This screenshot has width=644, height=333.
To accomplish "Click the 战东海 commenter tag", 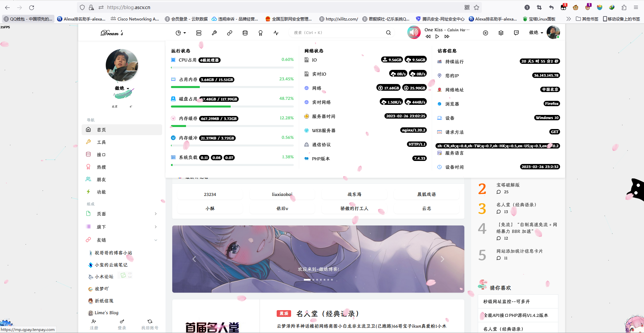I will tap(354, 195).
